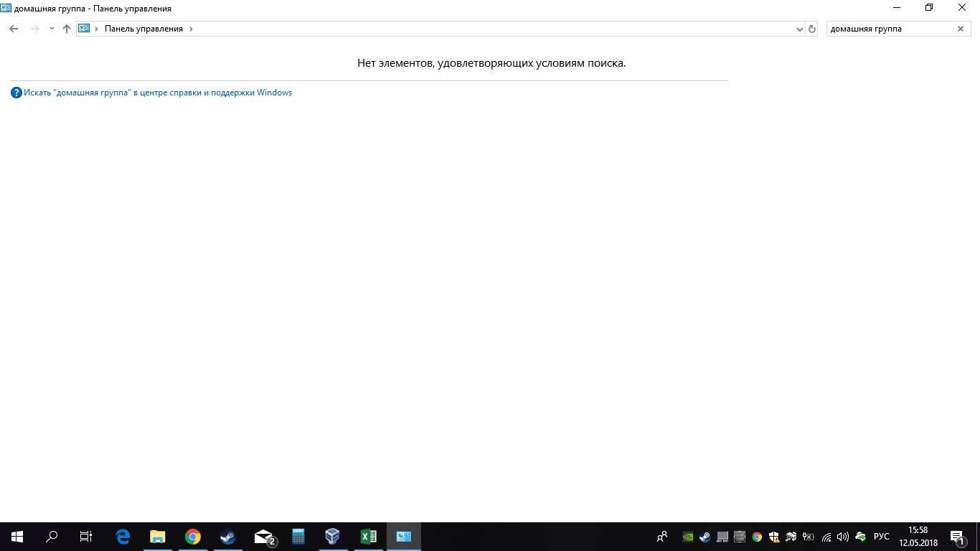Minimize the Control Panel window
Image resolution: width=980 pixels, height=551 pixels.
(x=897, y=8)
